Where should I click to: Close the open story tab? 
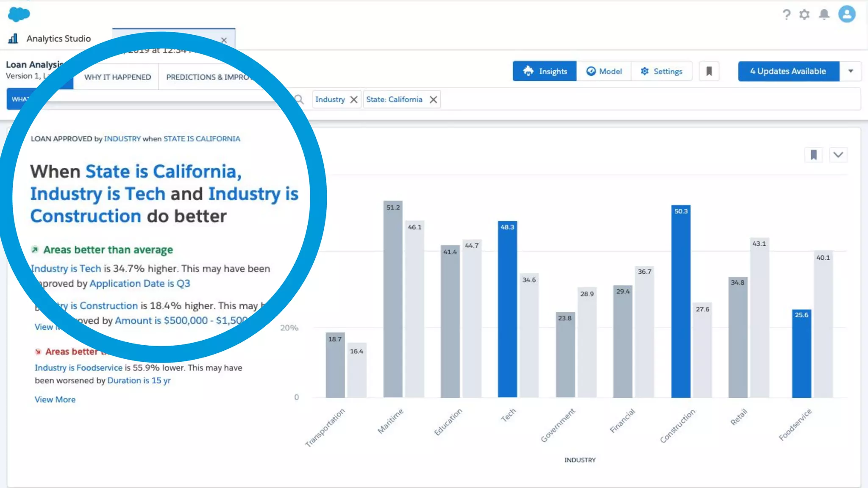[x=224, y=40]
